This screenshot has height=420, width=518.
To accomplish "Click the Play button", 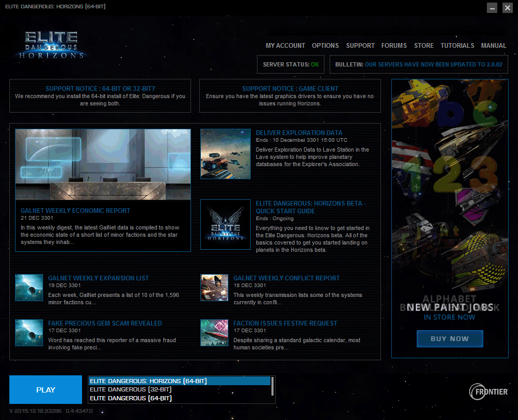I will tap(46, 389).
